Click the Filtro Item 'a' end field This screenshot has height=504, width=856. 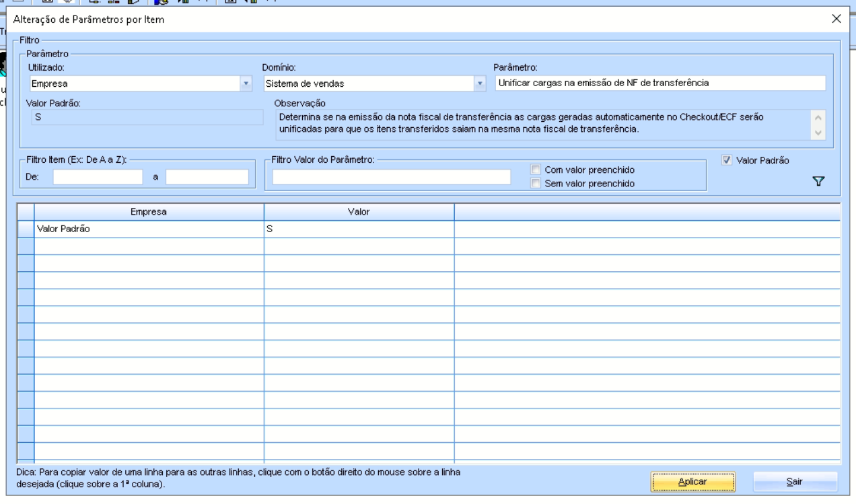207,176
